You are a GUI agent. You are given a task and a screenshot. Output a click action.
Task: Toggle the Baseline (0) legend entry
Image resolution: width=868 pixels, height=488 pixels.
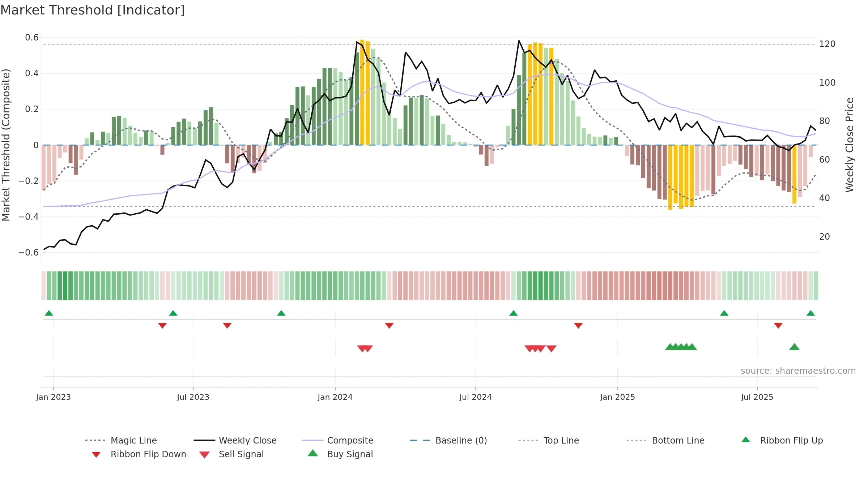[448, 440]
